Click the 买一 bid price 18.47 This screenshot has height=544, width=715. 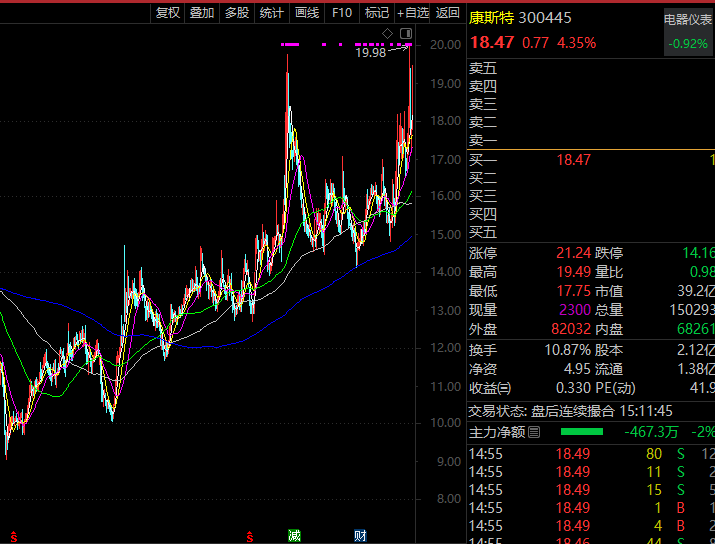click(x=573, y=160)
